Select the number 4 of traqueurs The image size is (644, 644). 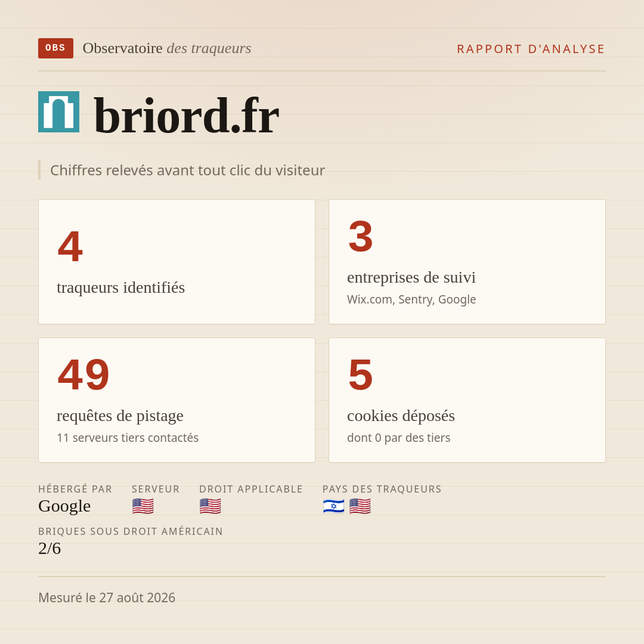tap(70, 246)
